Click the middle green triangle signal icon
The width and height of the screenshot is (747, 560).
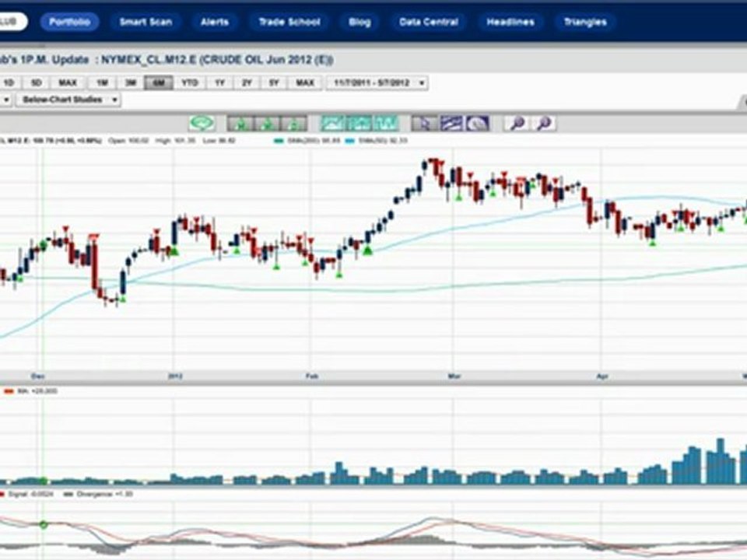(x=267, y=124)
